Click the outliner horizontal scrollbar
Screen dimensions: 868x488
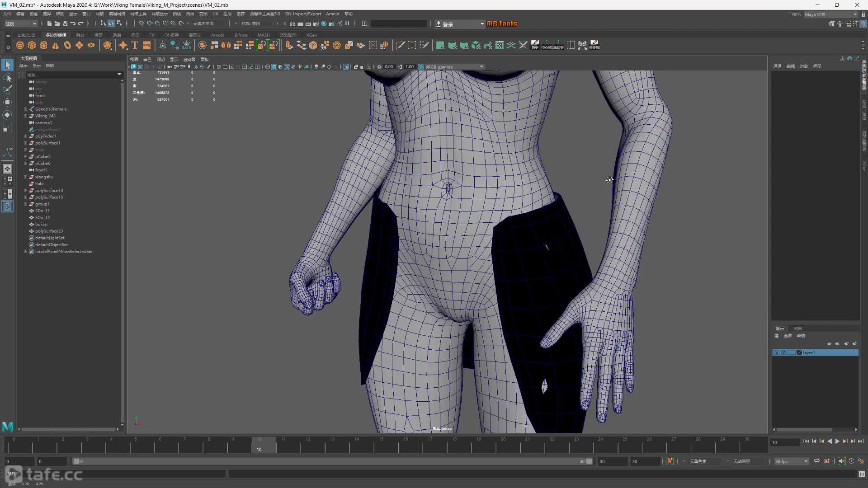click(x=68, y=429)
